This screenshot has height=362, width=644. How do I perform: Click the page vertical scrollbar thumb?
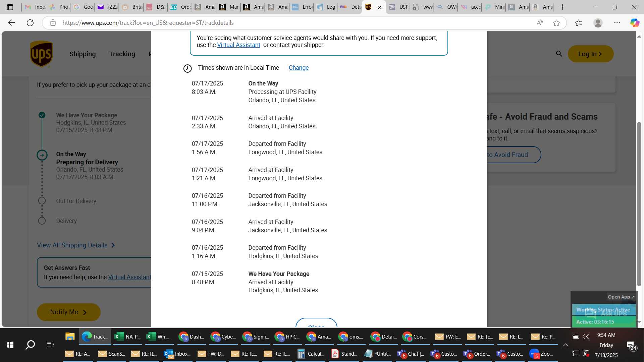[639, 204]
